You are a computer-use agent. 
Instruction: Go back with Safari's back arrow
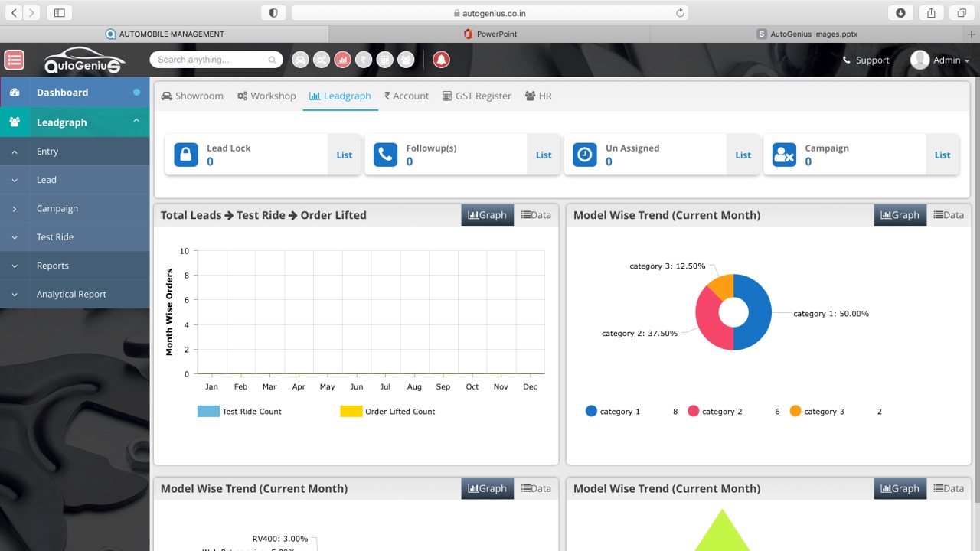click(x=14, y=13)
